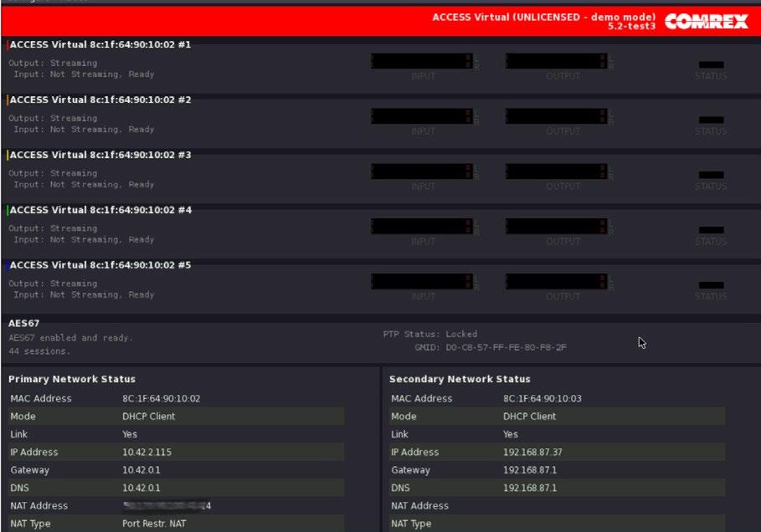Click primary DNS value 10.42.0.1

tap(141, 489)
